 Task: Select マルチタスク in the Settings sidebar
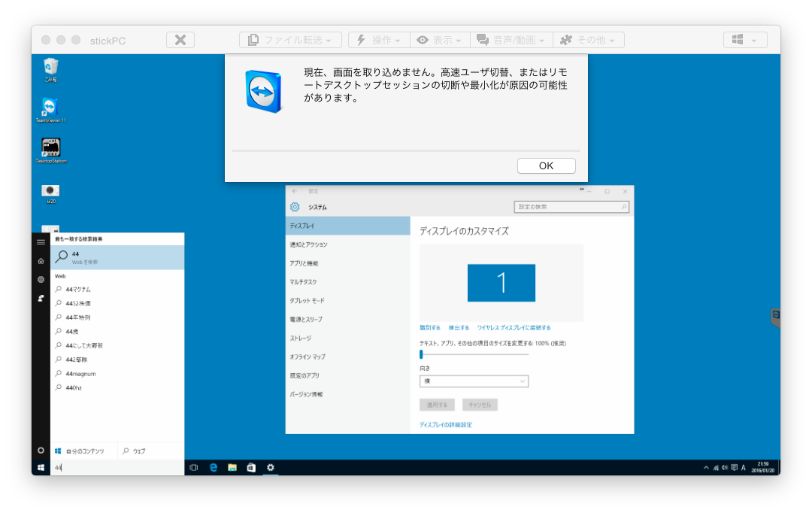click(347, 282)
